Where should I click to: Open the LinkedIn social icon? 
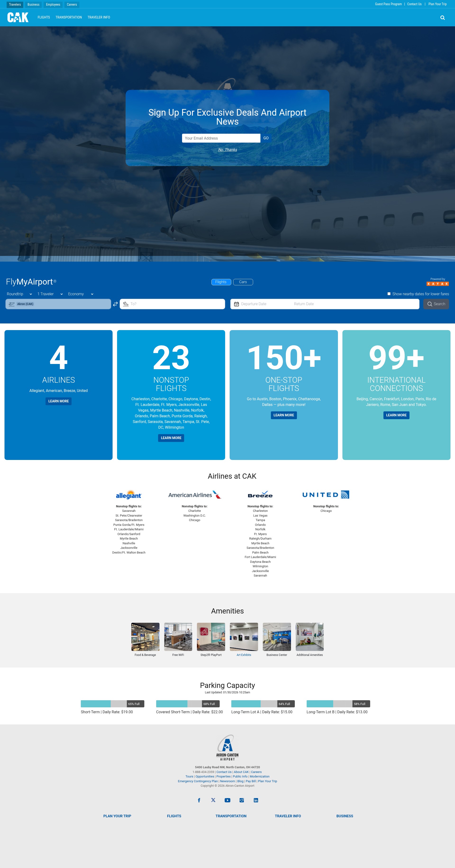click(256, 800)
